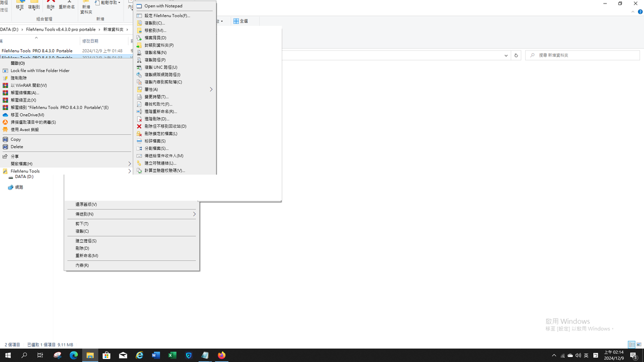The image size is (644, 362).
Task: Click 'Lock file with Wise Folder Hider'
Action: coord(40,70)
